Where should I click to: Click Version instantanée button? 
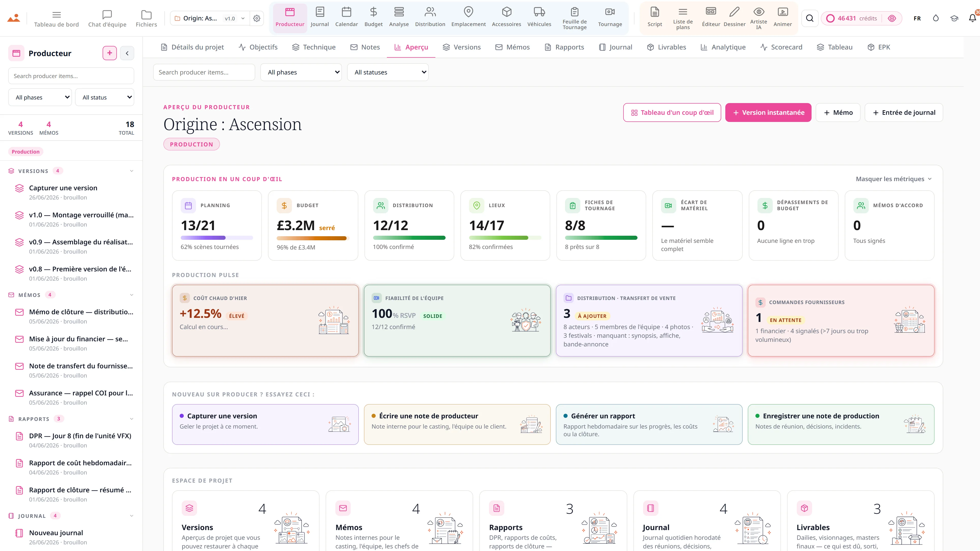pos(768,112)
